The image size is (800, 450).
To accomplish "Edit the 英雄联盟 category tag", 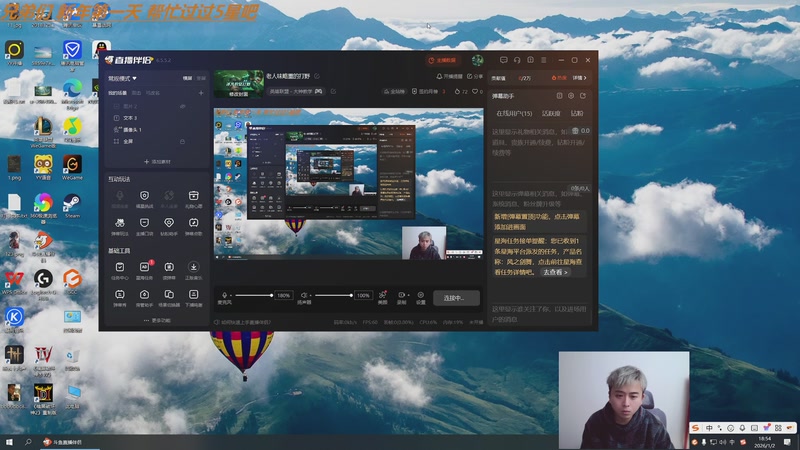I will coord(296,91).
